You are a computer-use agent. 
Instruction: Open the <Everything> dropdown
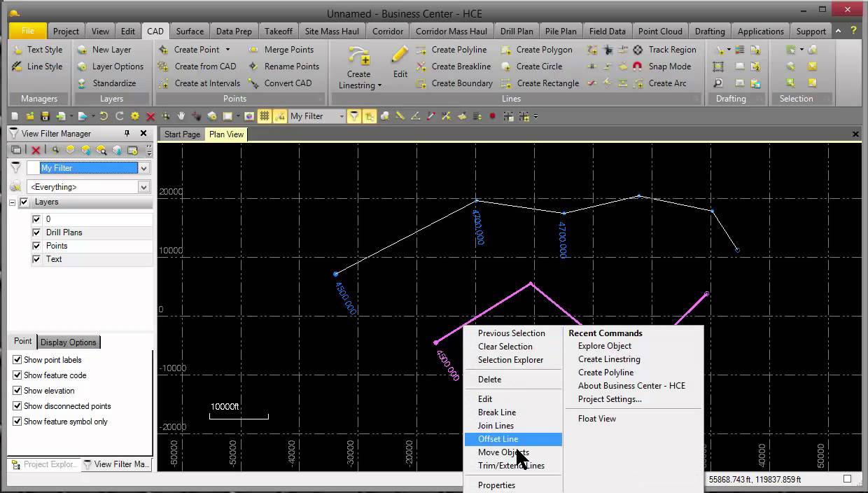(x=143, y=187)
